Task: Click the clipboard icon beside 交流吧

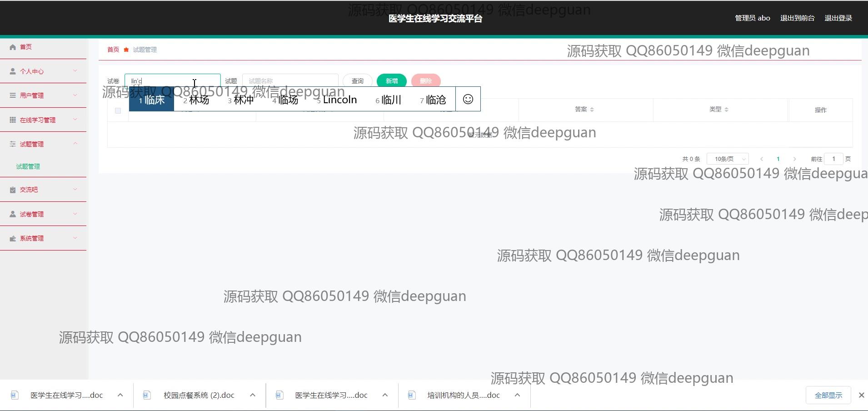Action: point(13,190)
